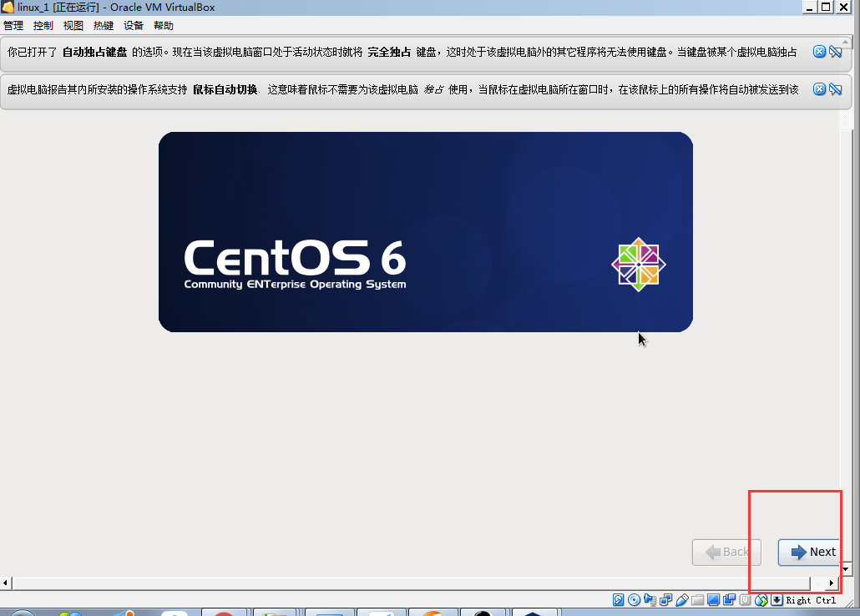Suppress future 自动独占键盘 keyboard capture messages
860x616 pixels.
(x=835, y=52)
